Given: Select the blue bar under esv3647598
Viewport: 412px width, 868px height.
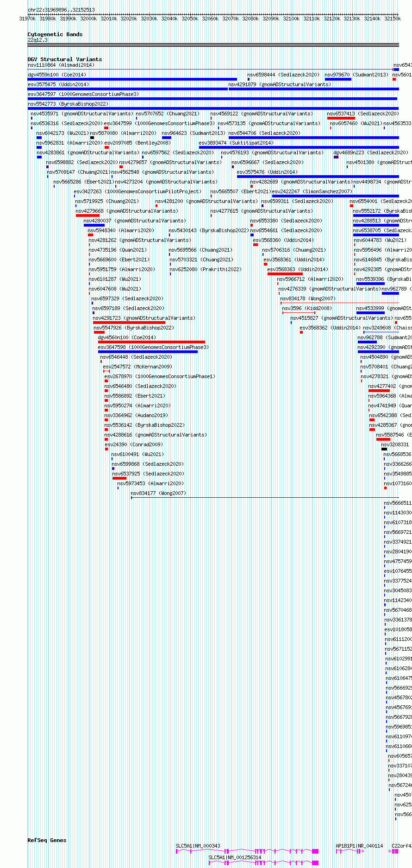Looking at the screenshot, I should pos(148,352).
